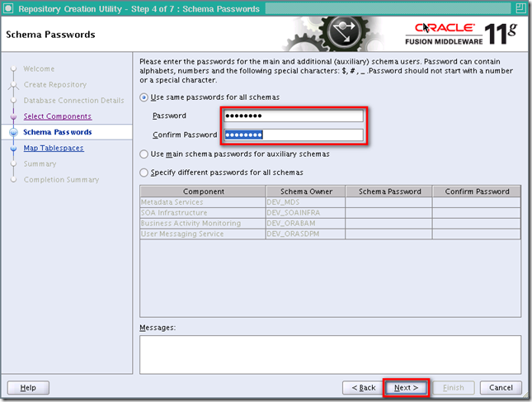Focus the Confirm Password input field

click(x=294, y=135)
